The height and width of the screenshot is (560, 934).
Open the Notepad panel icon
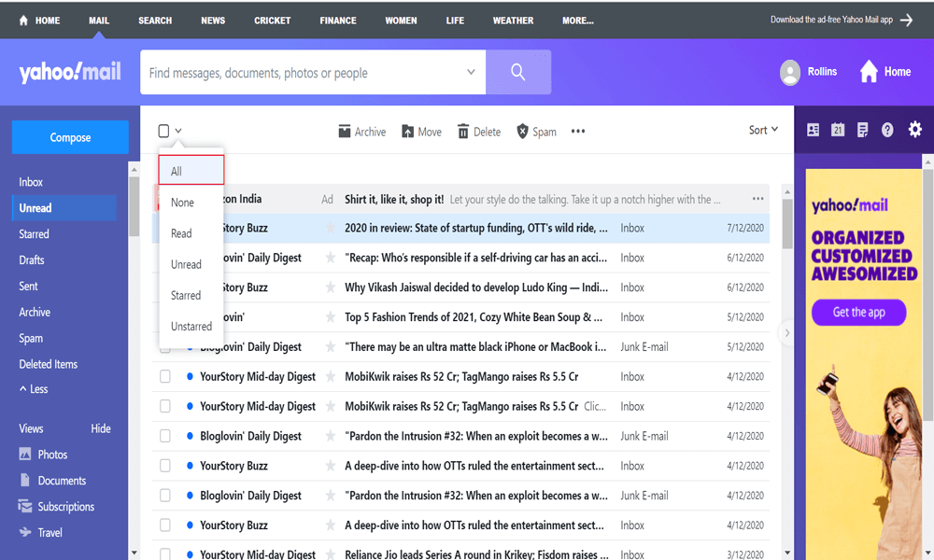click(861, 130)
